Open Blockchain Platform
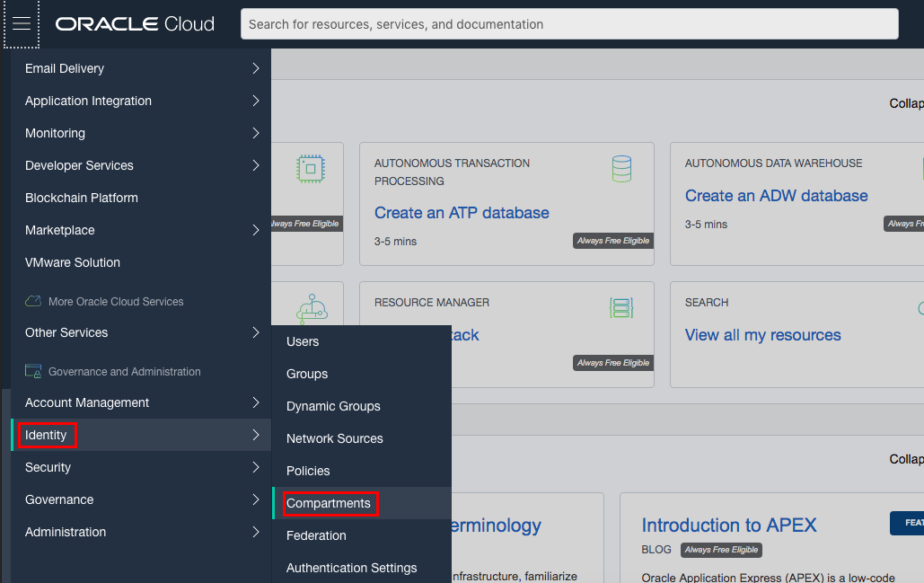This screenshot has height=583, width=924. pos(141,198)
